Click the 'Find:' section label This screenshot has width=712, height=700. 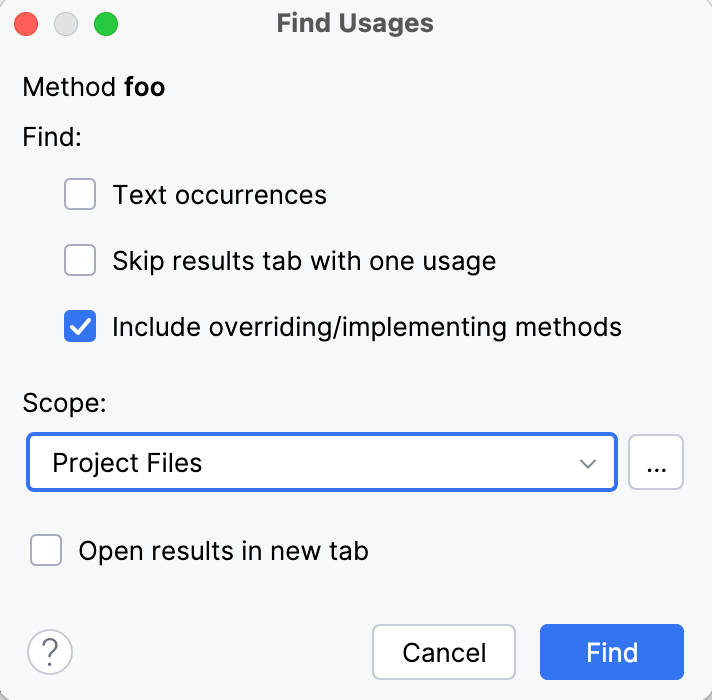52,137
